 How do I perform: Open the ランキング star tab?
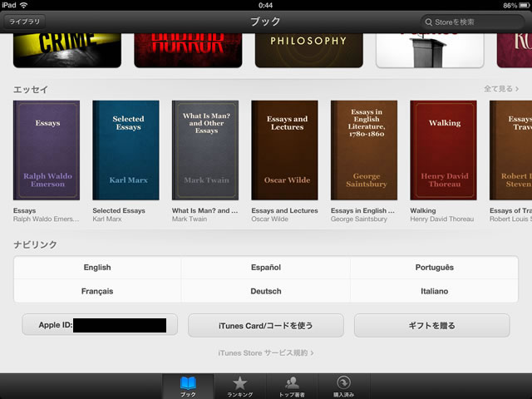pyautogui.click(x=240, y=387)
